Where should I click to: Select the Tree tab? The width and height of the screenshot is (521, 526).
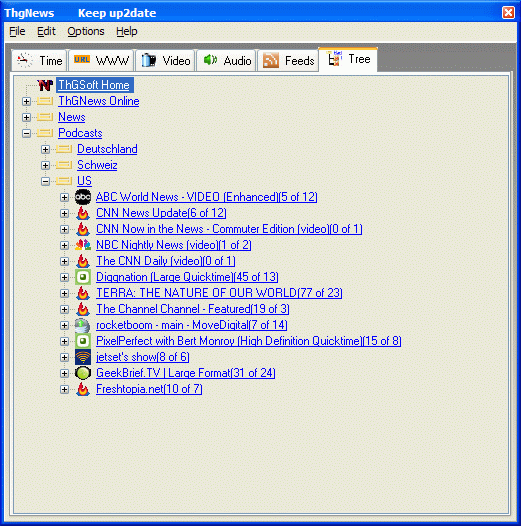(348, 59)
